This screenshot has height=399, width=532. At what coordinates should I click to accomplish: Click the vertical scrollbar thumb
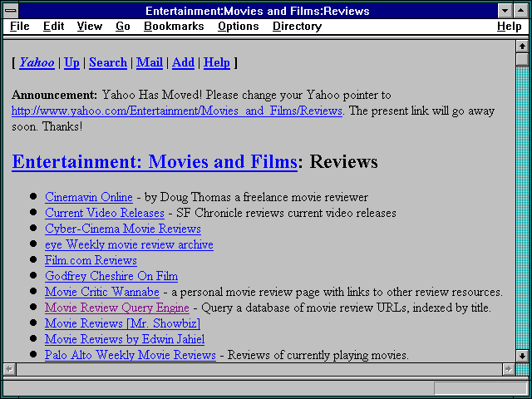tap(522, 59)
